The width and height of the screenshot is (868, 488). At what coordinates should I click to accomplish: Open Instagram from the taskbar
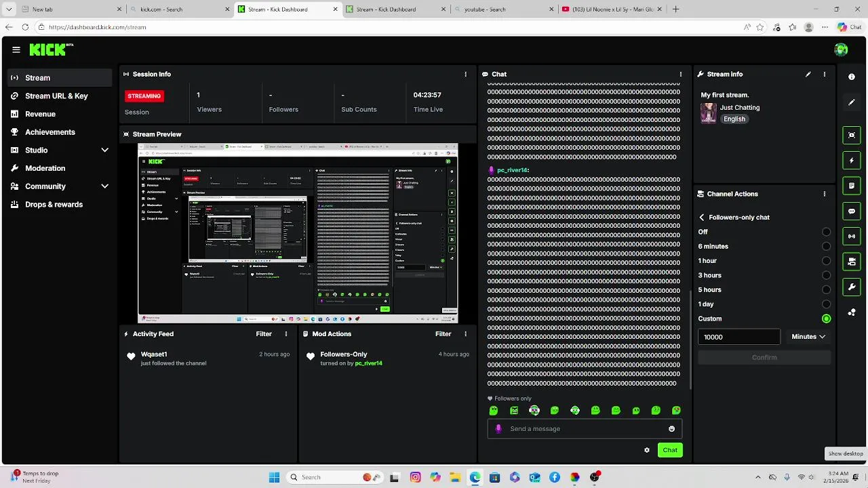click(x=415, y=477)
